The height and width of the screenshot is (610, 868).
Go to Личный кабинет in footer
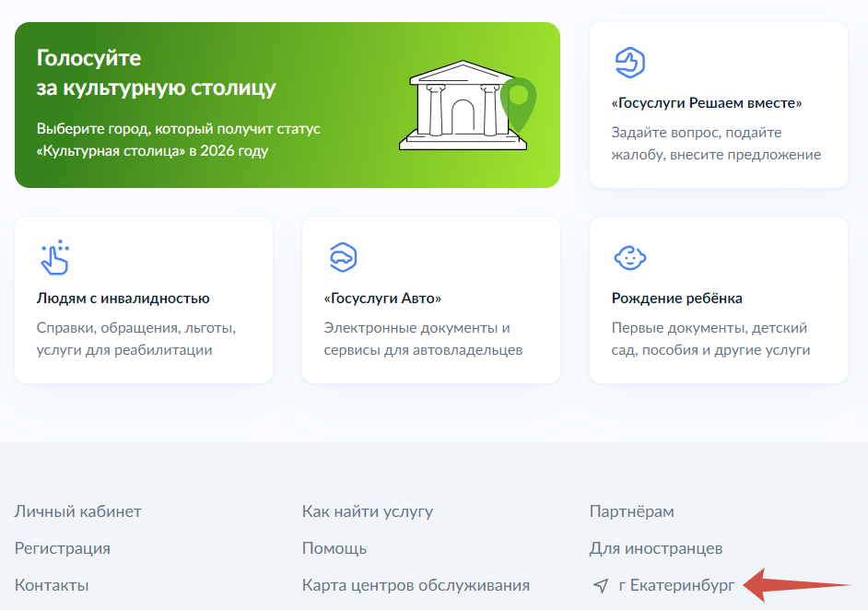tap(78, 511)
